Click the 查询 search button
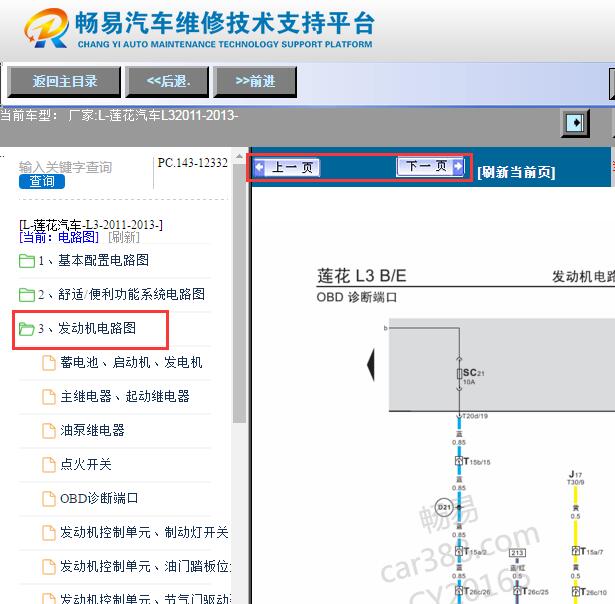This screenshot has height=604, width=615. (x=42, y=182)
